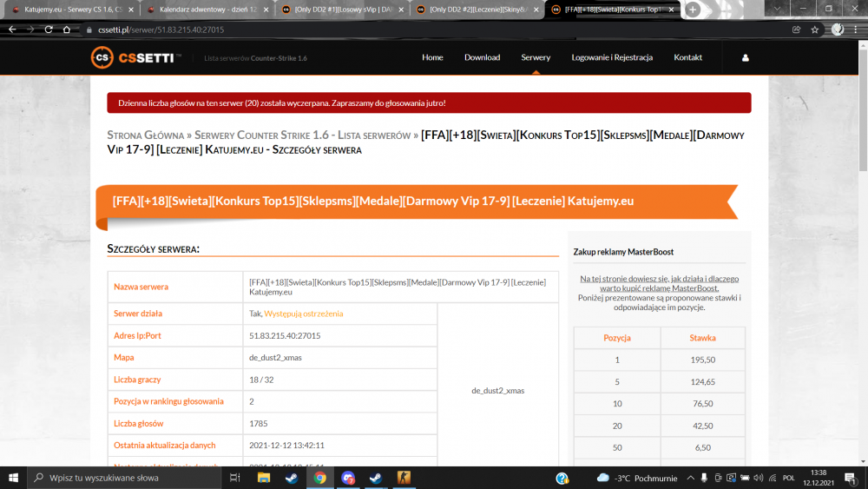Close the Only DD2 #1 tab
This screenshot has width=868, height=489.
pos(401,10)
